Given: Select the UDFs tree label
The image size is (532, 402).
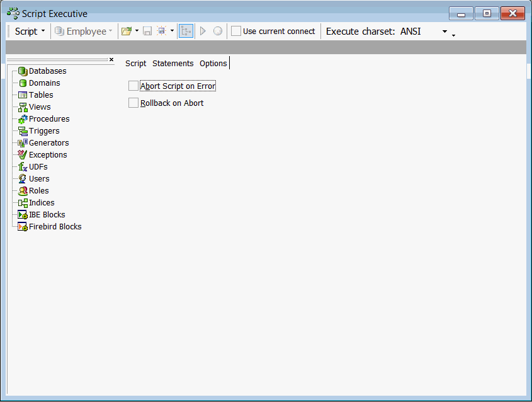Looking at the screenshot, I should (x=38, y=167).
